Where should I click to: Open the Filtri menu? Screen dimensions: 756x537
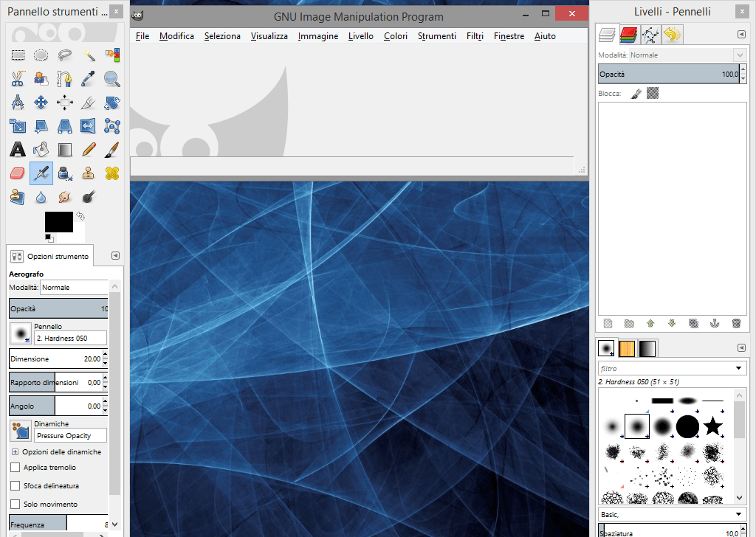coord(474,36)
